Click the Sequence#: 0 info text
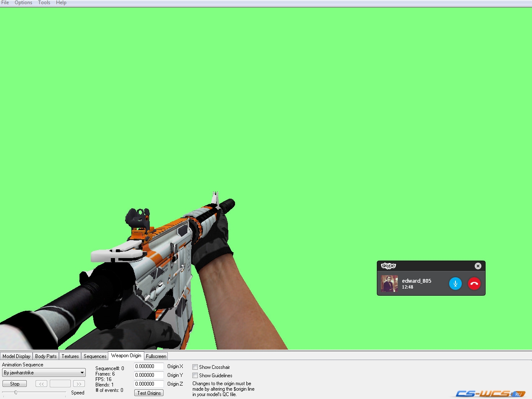This screenshot has width=532, height=399. (110, 368)
